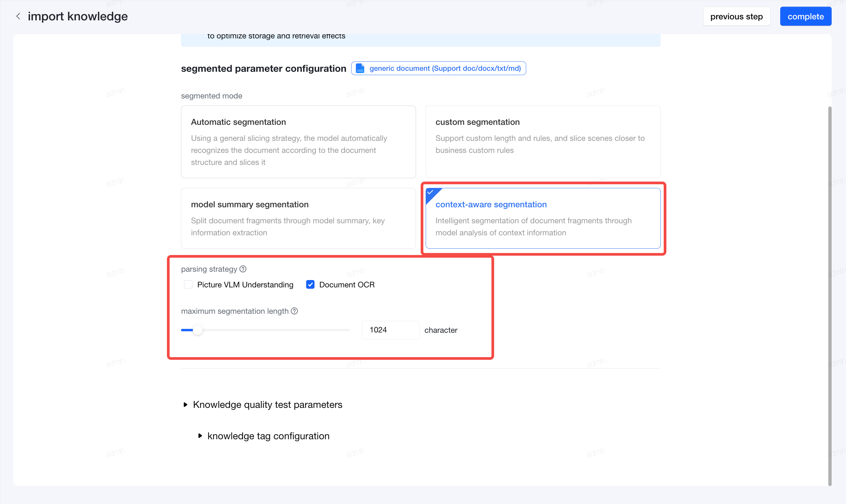Screen dimensions: 846x504
Task: Select the context-aware segmentation card
Action: 543,218
